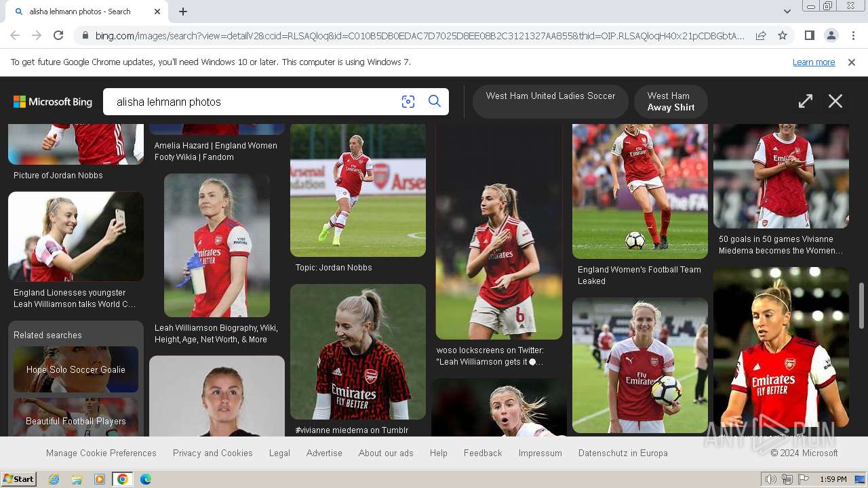
Task: Open the Impressum footer link
Action: click(540, 453)
